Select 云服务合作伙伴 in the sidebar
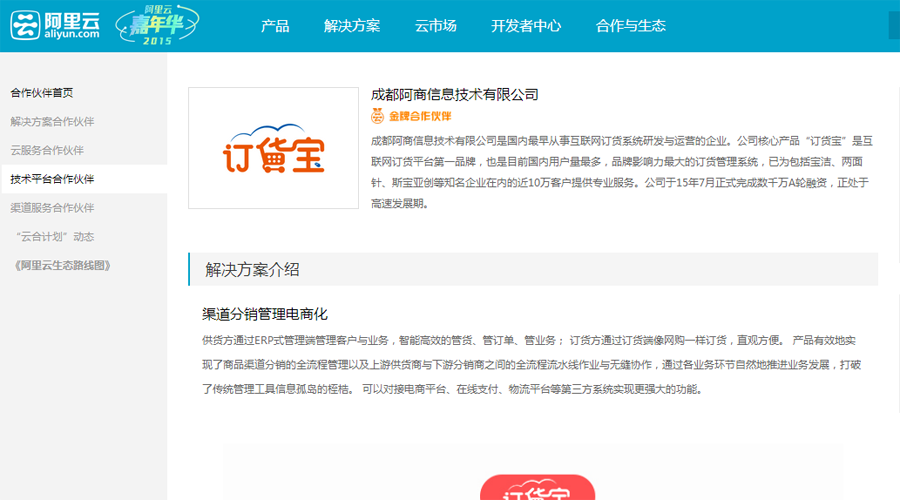The width and height of the screenshot is (900, 500). coord(47,150)
